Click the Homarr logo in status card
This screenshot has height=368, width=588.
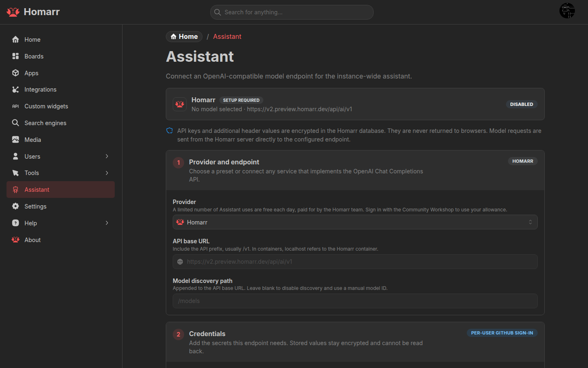point(180,104)
